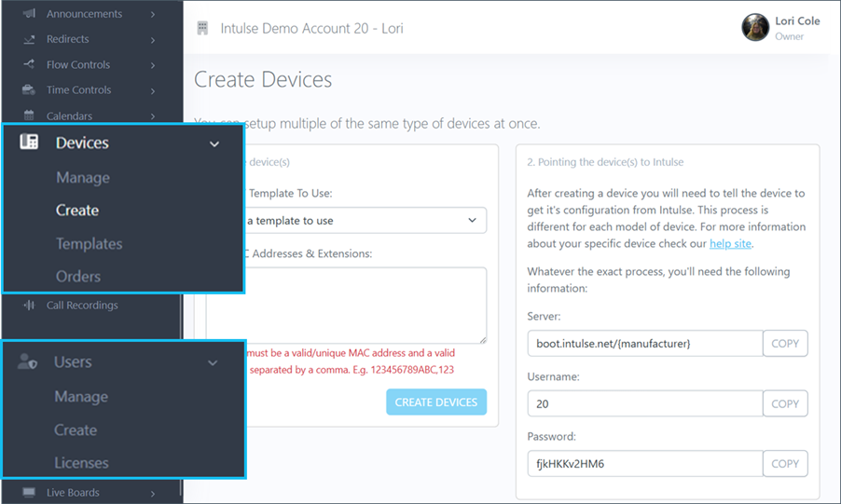
Task: Click Lori Cole's profile avatar
Action: pos(755,28)
